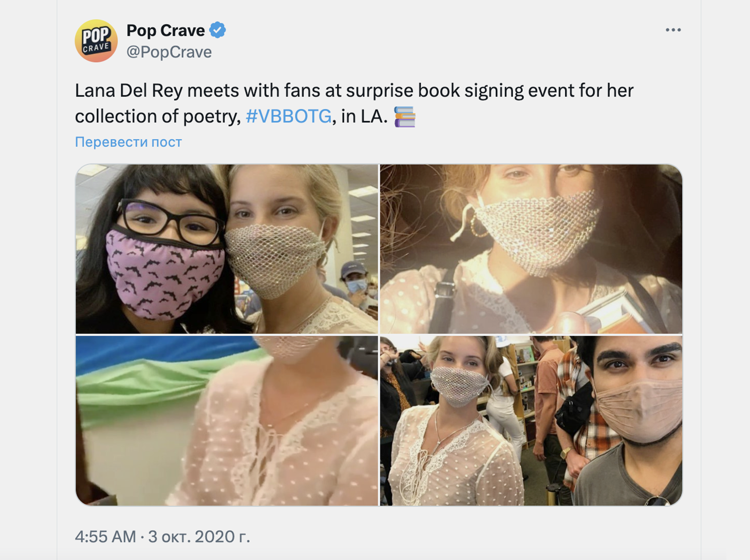The image size is (750, 560).
Task: Open the top-left selfie photo with purple mask
Action: pyautogui.click(x=226, y=249)
